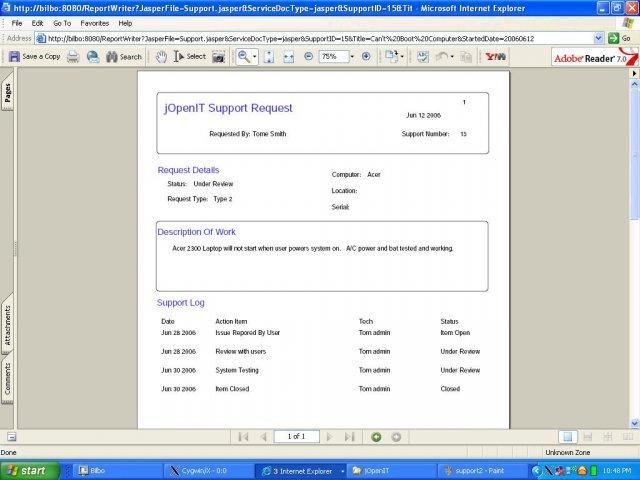Viewport: 640px width, 480px height.
Task: Switch to Bilbo taskbar window
Action: pyautogui.click(x=115, y=471)
